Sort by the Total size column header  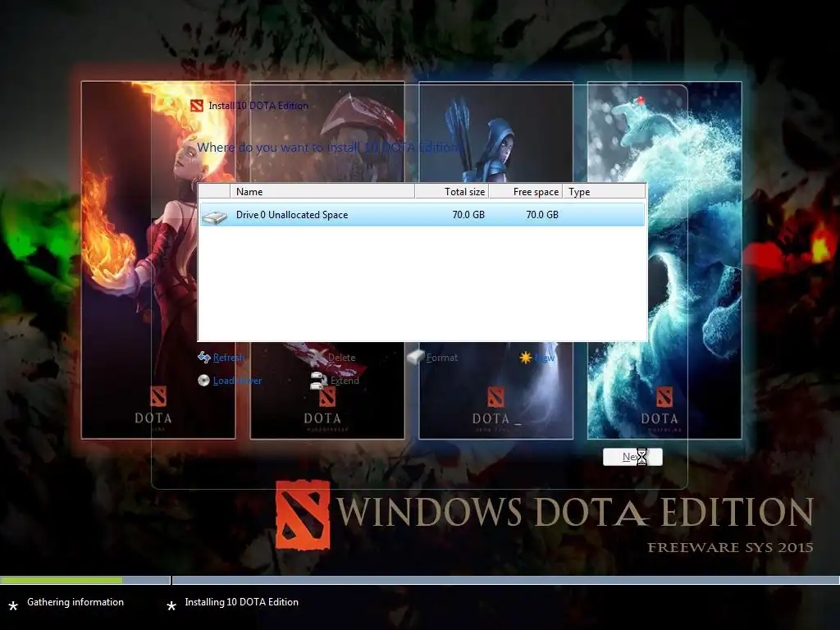click(451, 191)
